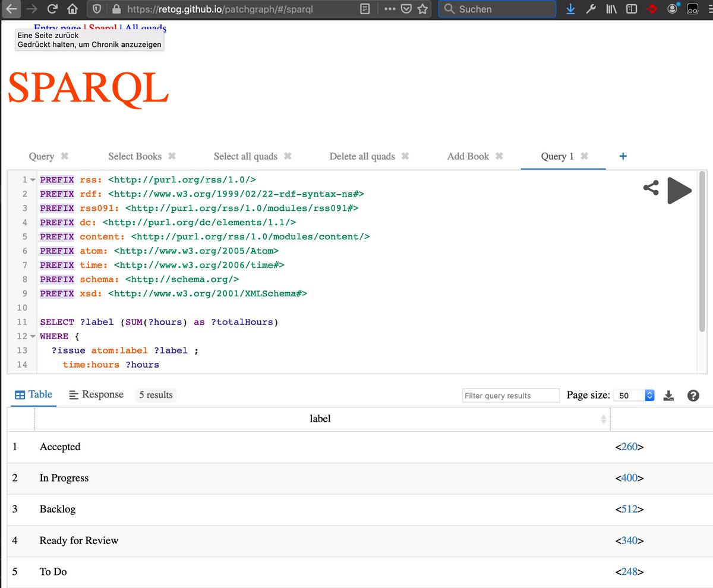
Task: Open the 400 result value link
Action: [x=629, y=478]
